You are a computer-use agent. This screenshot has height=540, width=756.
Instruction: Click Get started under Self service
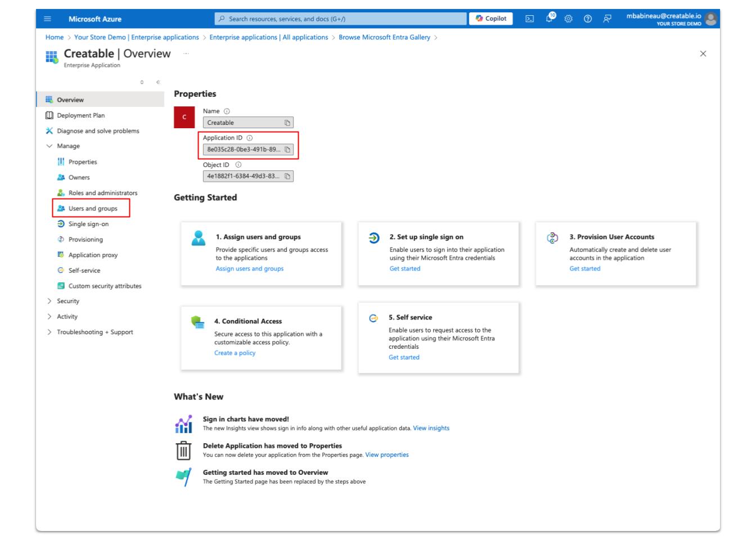click(404, 357)
